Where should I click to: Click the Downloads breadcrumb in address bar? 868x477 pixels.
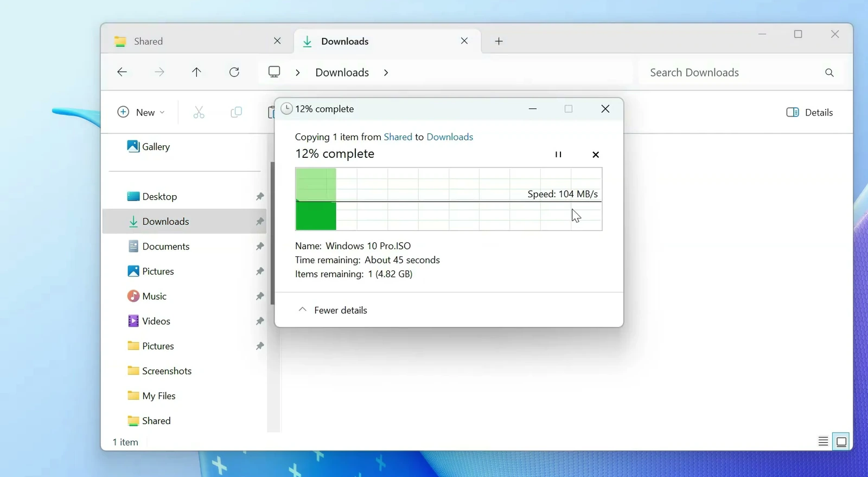tap(342, 73)
